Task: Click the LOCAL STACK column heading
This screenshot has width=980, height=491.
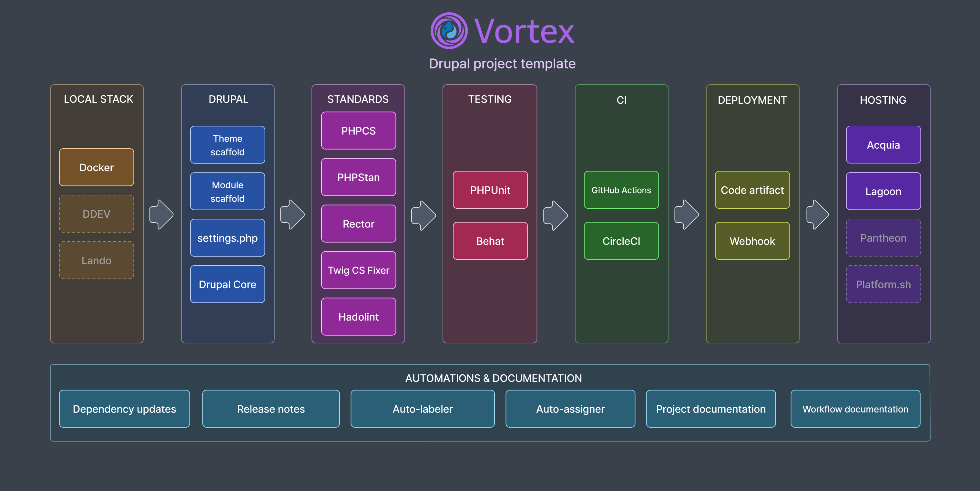Action: click(98, 99)
